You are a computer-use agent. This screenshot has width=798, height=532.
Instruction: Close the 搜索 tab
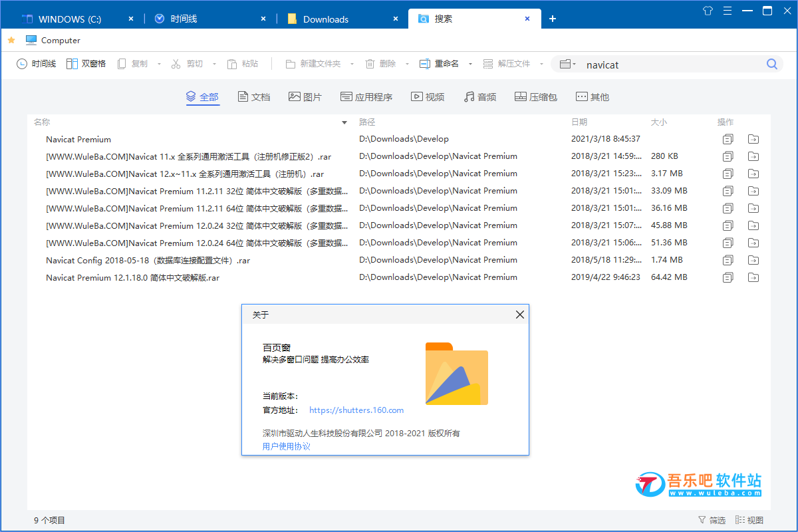[x=528, y=19]
